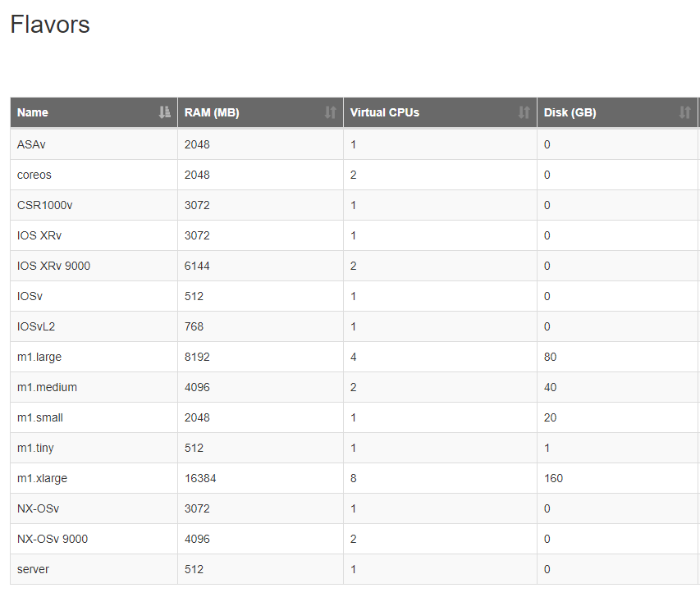700x597 pixels.
Task: Click the NX-OSv 9000 flavor name
Action: tap(53, 539)
